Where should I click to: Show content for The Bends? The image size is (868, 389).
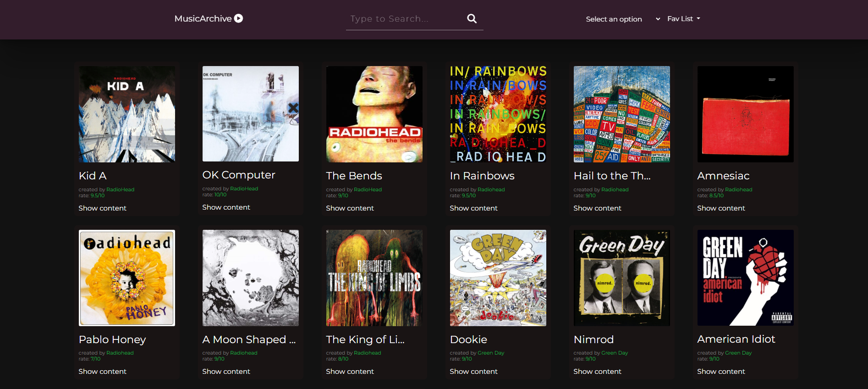350,208
